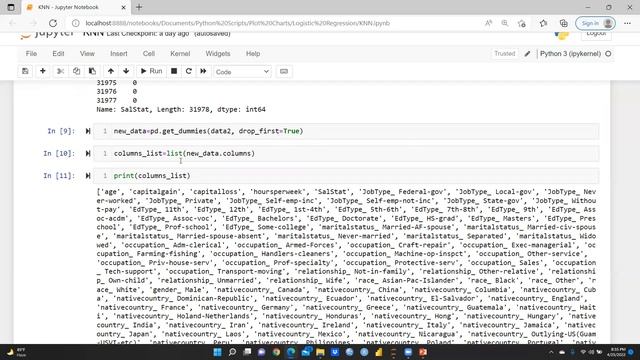Open the Read aloud icon in address bar

(488, 23)
